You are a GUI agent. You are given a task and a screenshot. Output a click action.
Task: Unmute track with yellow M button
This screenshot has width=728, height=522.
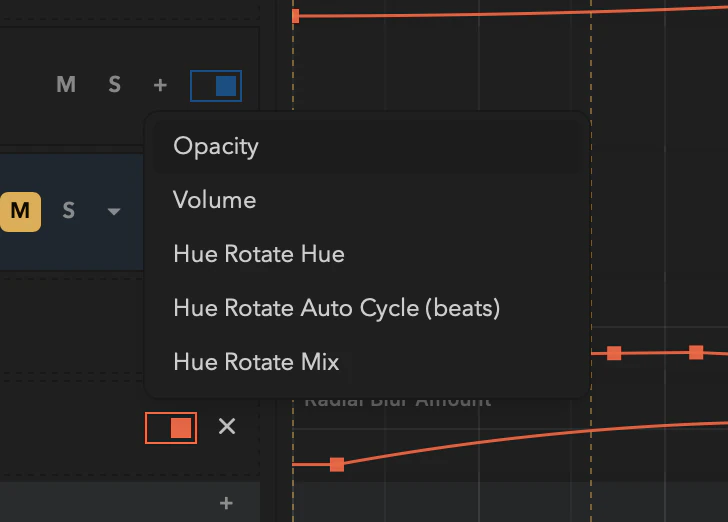[20, 212]
